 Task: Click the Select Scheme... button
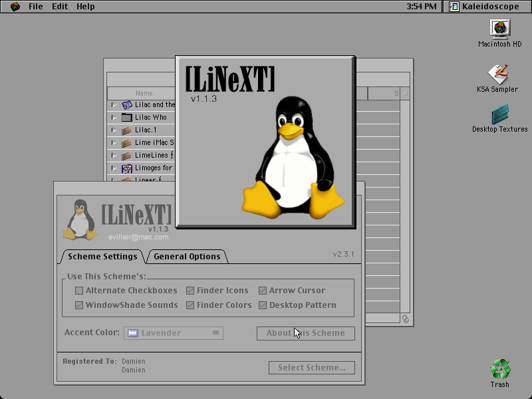coord(312,368)
